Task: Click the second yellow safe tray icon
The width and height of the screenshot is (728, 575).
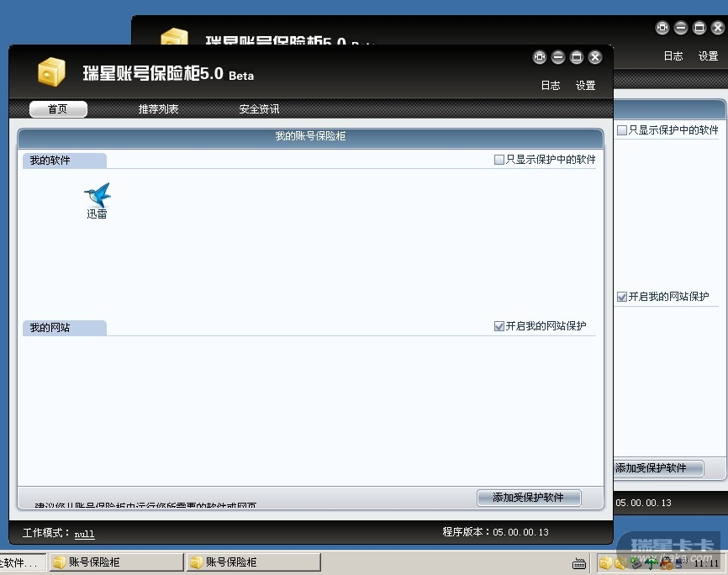Action: tap(620, 563)
